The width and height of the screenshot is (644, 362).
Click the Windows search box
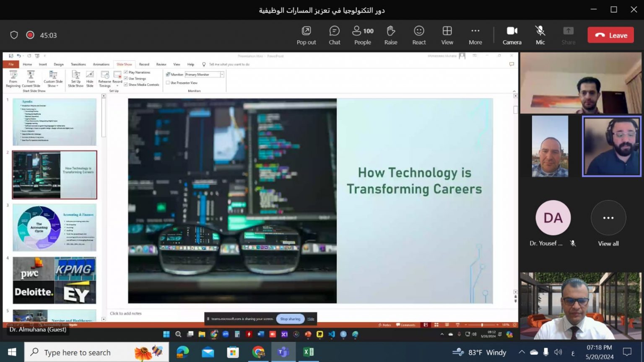tap(96, 352)
